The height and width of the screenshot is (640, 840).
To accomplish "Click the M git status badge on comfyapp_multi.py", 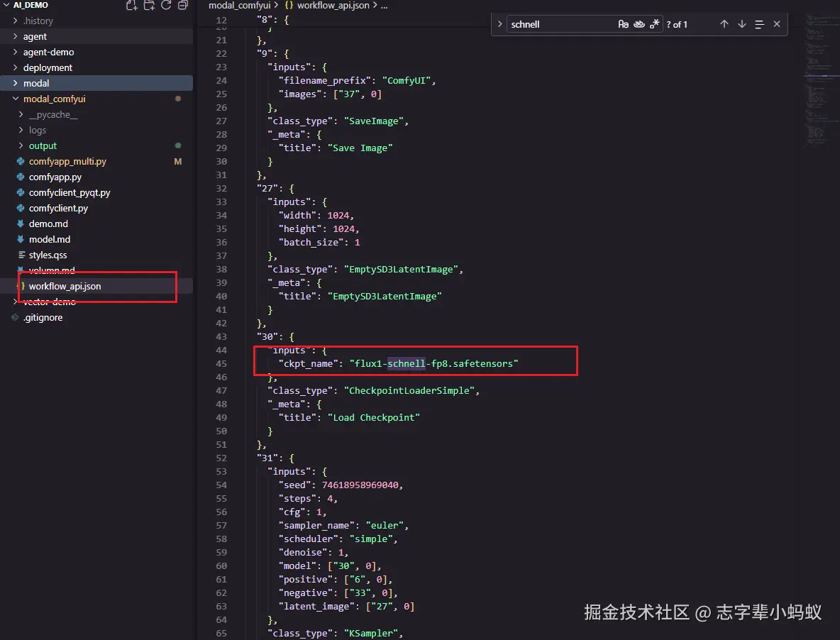I will coord(178,161).
